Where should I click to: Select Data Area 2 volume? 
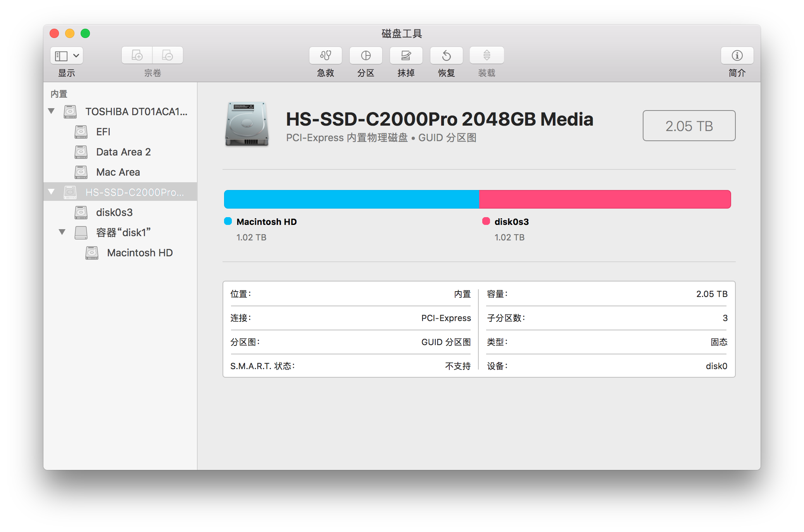pos(123,152)
